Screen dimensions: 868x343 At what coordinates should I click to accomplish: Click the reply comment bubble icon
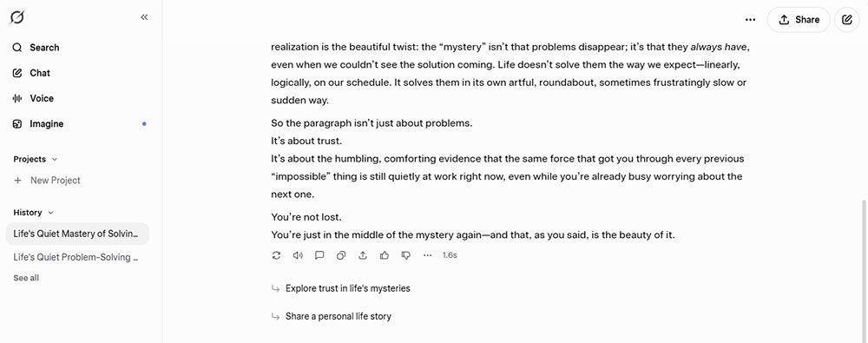coord(319,255)
